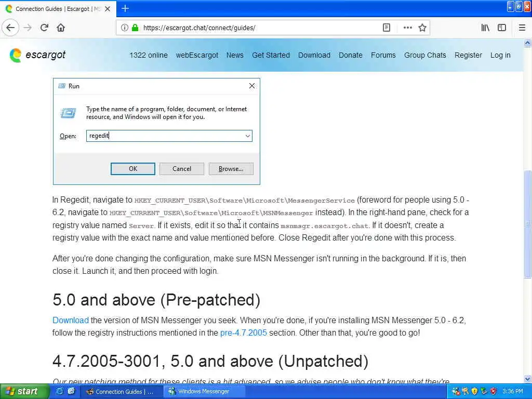
Task: Go to Get Started page
Action: pos(271,55)
